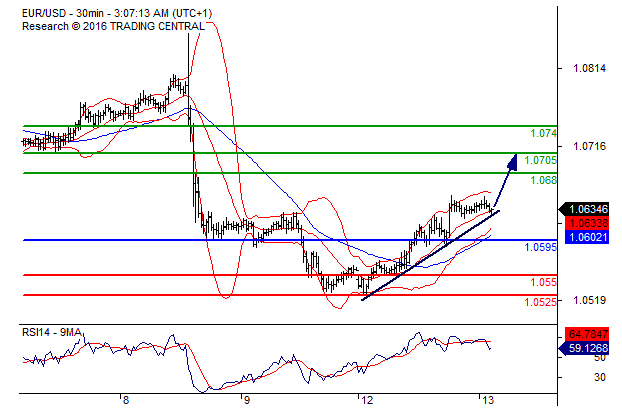The height and width of the screenshot is (411, 622).
Task: Click the blue 59.1268 RSI value tag
Action: point(584,348)
